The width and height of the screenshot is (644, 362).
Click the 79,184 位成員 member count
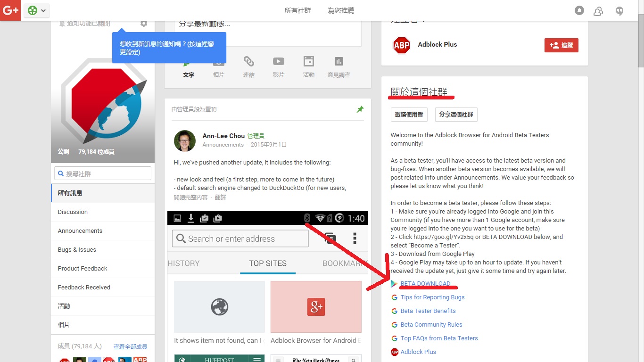click(96, 152)
